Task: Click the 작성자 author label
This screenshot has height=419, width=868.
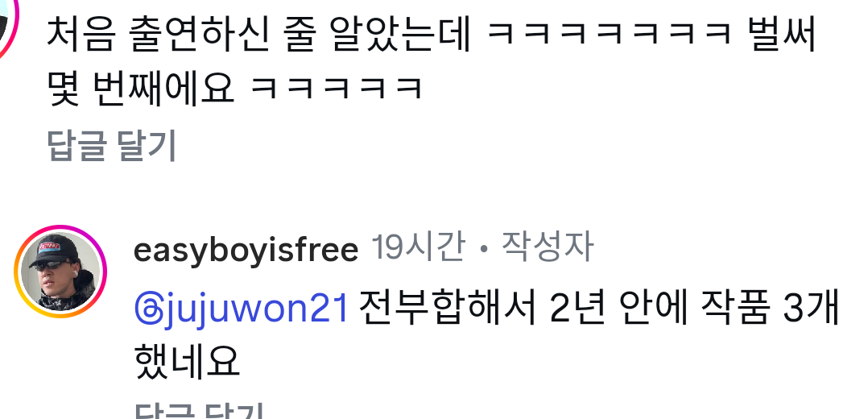Action: pyautogui.click(x=547, y=247)
